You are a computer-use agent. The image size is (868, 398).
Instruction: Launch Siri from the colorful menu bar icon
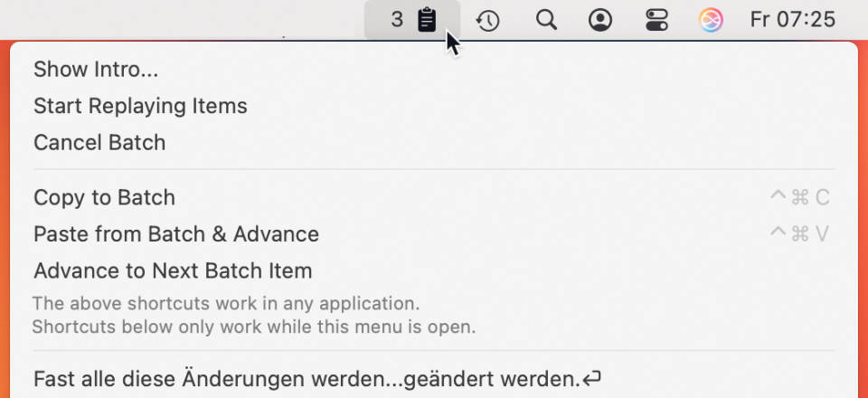[712, 21]
